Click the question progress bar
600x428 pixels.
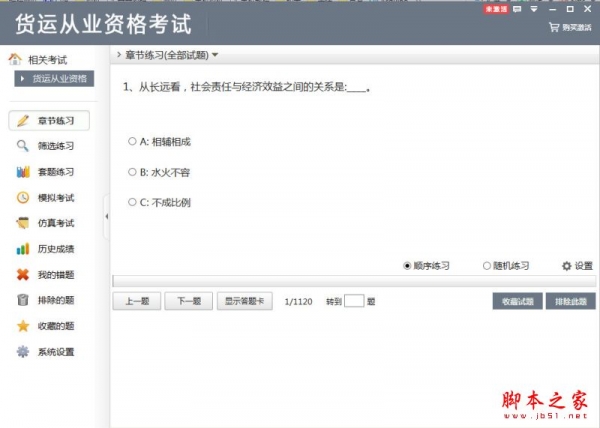point(354,281)
